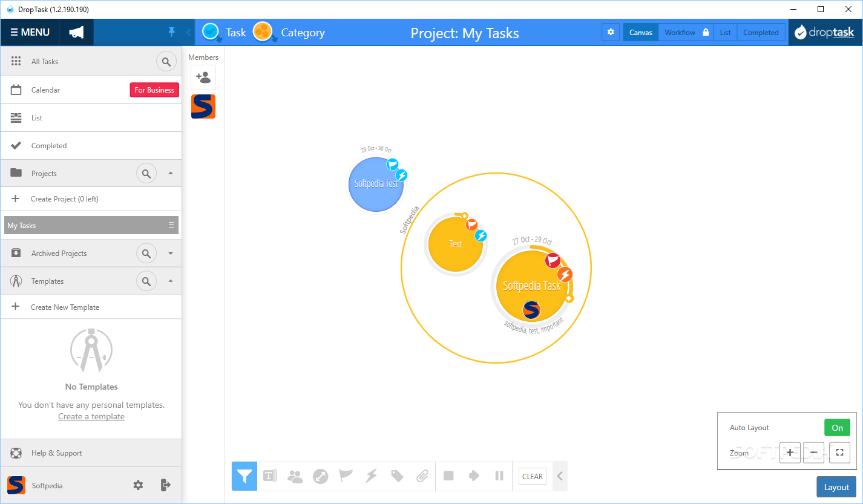Click avatar inside Softpedia Task circle

531,310
